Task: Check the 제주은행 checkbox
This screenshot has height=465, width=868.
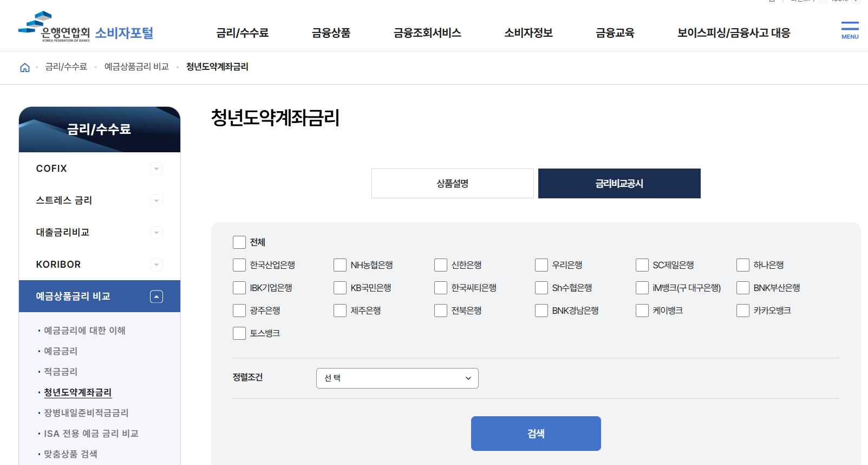Action: coord(340,311)
